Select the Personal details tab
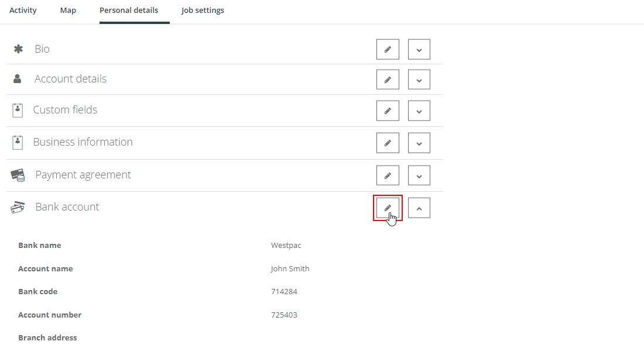Screen dimensions: 644x355 click(129, 11)
